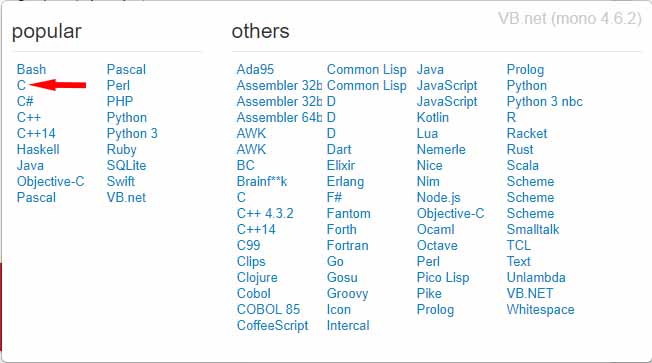The width and height of the screenshot is (652, 363).
Task: Pick Haskell from popular languages
Action: point(38,150)
